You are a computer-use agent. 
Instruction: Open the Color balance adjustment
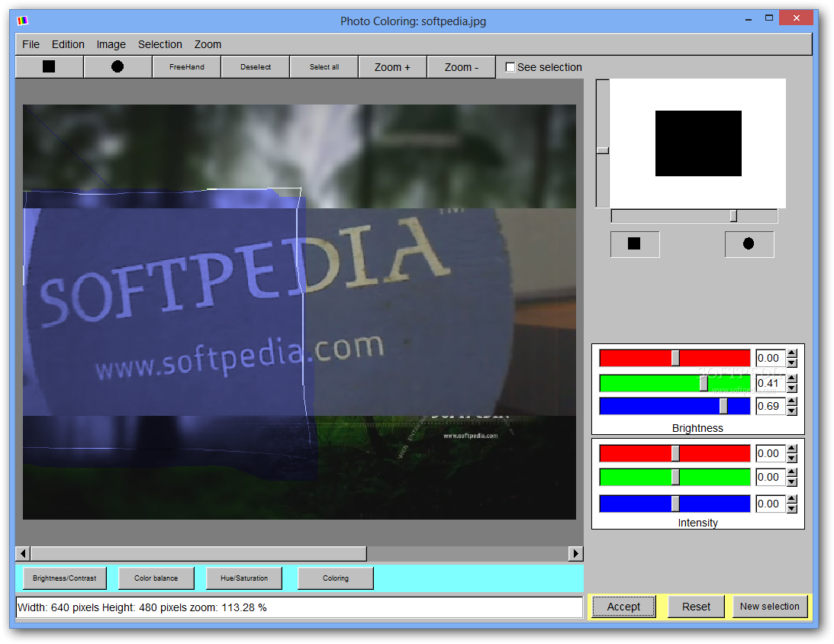[156, 578]
